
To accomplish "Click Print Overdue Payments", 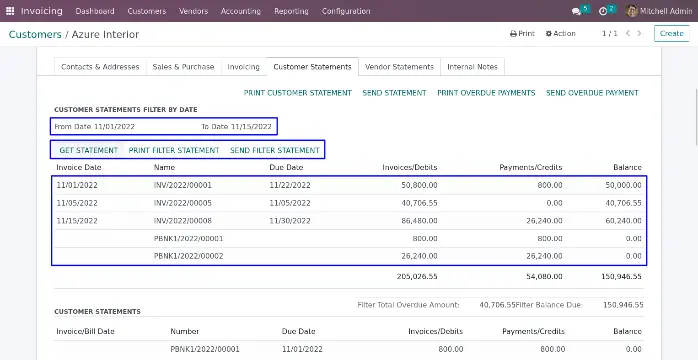I will 486,93.
